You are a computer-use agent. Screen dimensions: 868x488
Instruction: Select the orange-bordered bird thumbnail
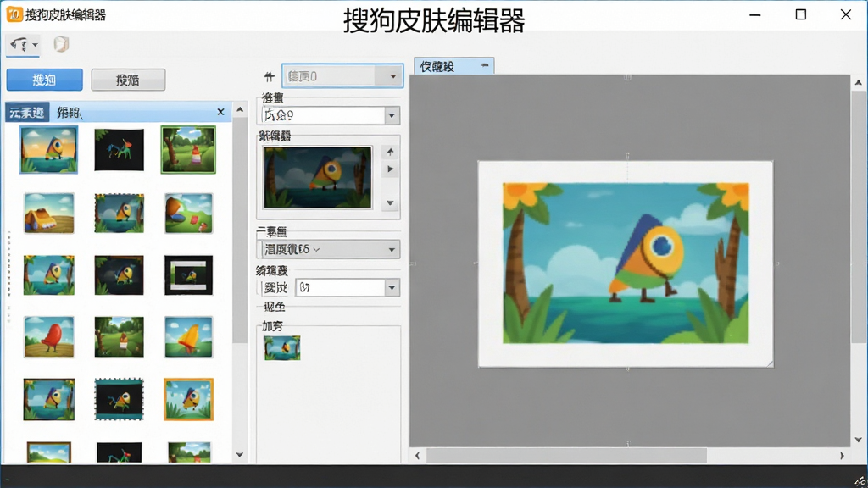pyautogui.click(x=188, y=400)
